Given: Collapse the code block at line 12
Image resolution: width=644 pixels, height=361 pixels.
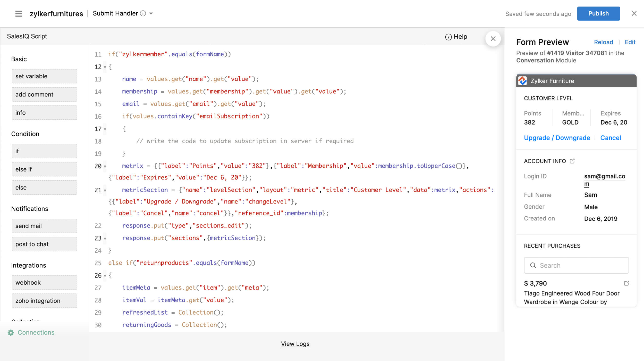Looking at the screenshot, I should [105, 68].
